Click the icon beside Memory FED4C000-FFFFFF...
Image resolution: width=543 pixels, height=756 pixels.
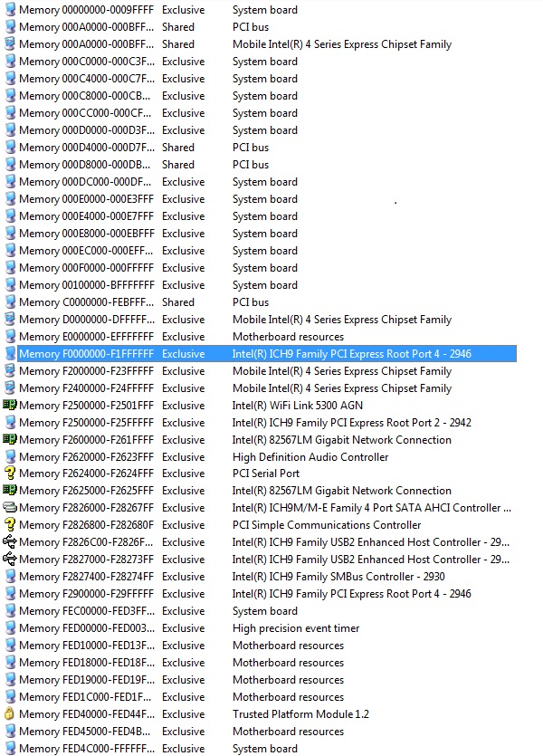[10, 748]
